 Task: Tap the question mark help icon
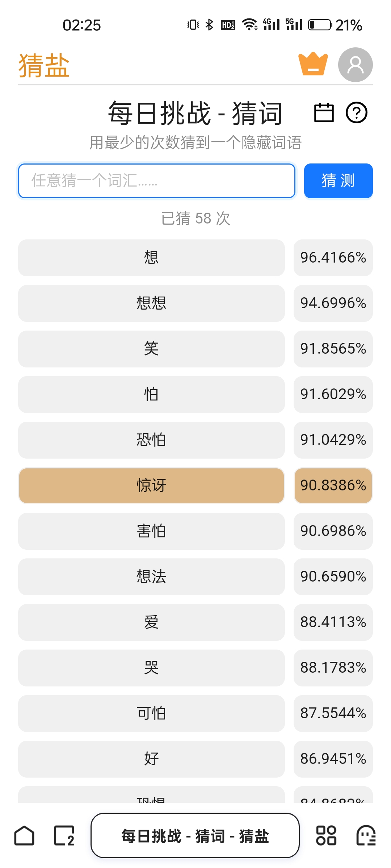[357, 113]
